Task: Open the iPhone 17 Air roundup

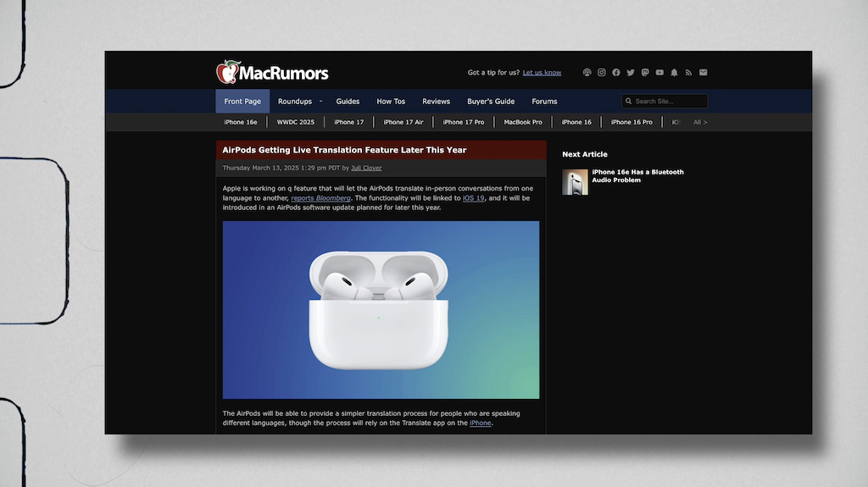Action: pos(403,122)
